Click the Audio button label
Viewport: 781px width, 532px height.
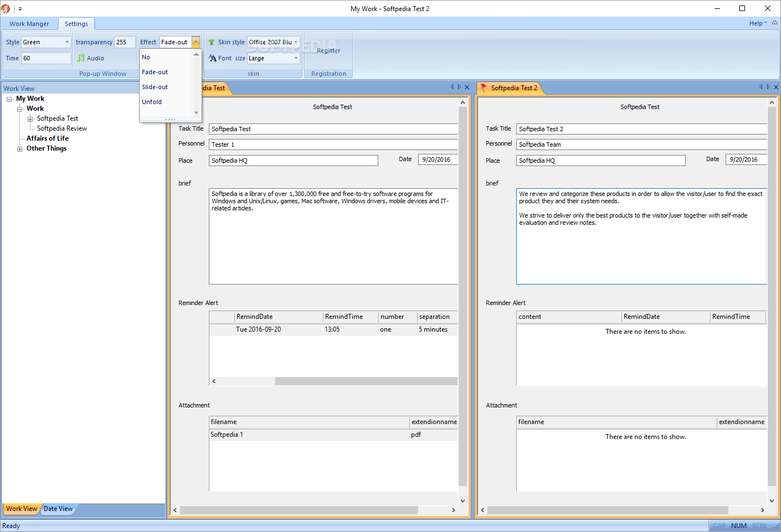(95, 58)
